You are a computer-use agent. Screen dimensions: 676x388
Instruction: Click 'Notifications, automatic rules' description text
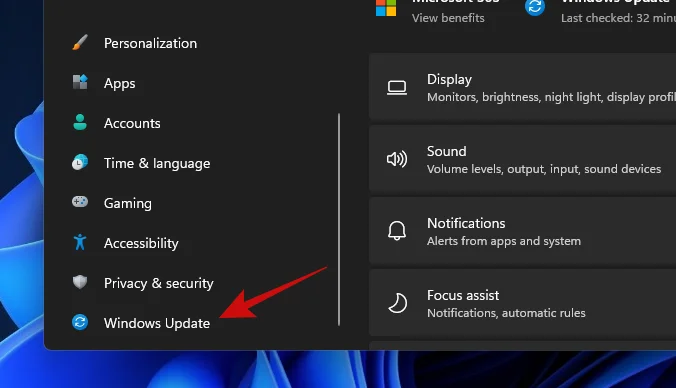pyautogui.click(x=506, y=313)
